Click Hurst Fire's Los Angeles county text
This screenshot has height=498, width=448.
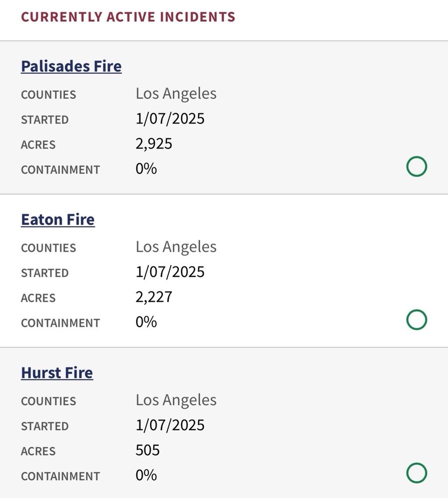[176, 400]
